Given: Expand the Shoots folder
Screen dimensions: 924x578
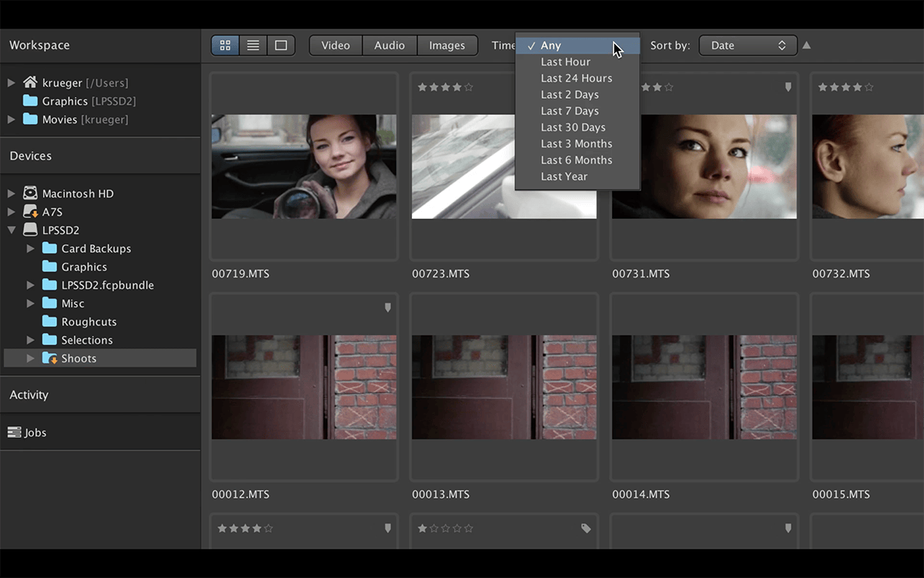Looking at the screenshot, I should [30, 358].
